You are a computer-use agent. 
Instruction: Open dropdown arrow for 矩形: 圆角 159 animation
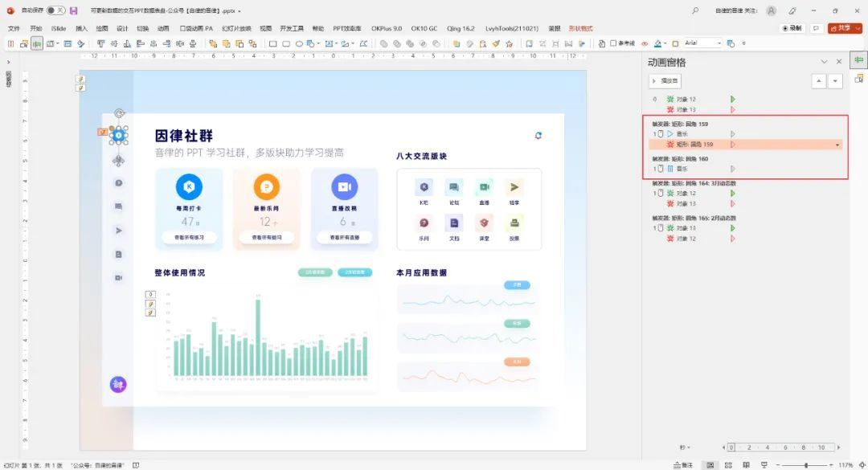coord(838,145)
